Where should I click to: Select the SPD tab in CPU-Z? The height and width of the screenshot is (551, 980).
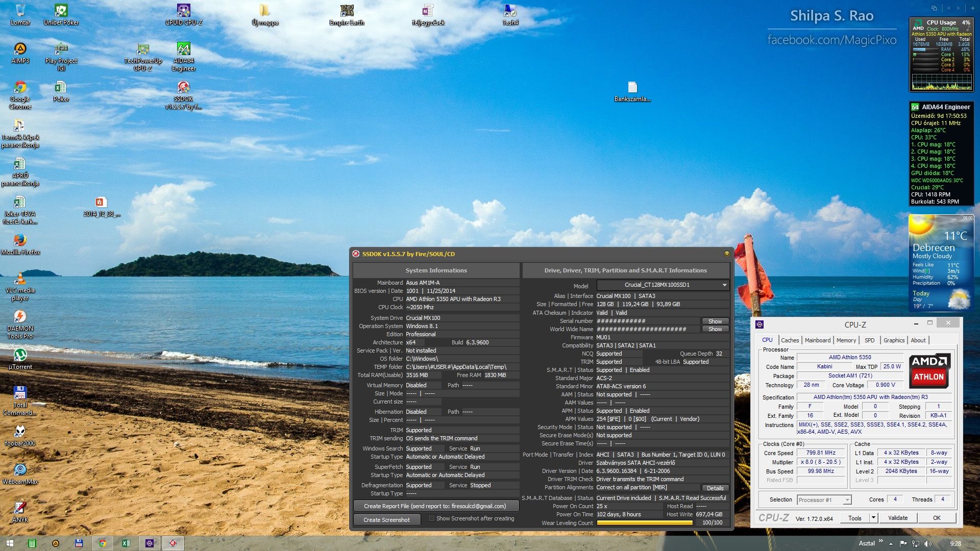[x=869, y=340]
